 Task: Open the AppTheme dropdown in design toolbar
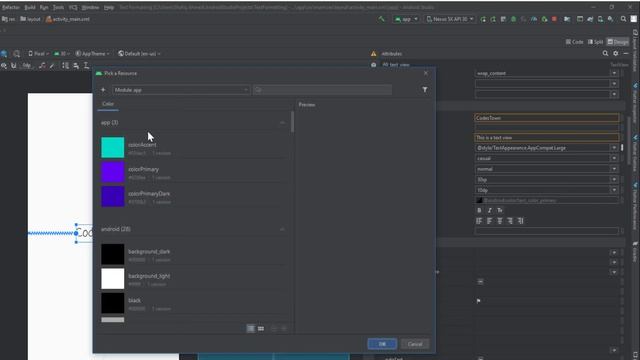92,53
